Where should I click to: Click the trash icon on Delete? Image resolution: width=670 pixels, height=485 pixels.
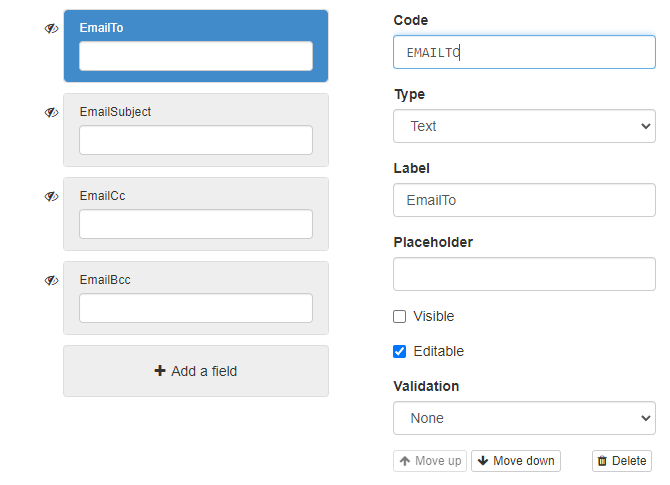602,461
